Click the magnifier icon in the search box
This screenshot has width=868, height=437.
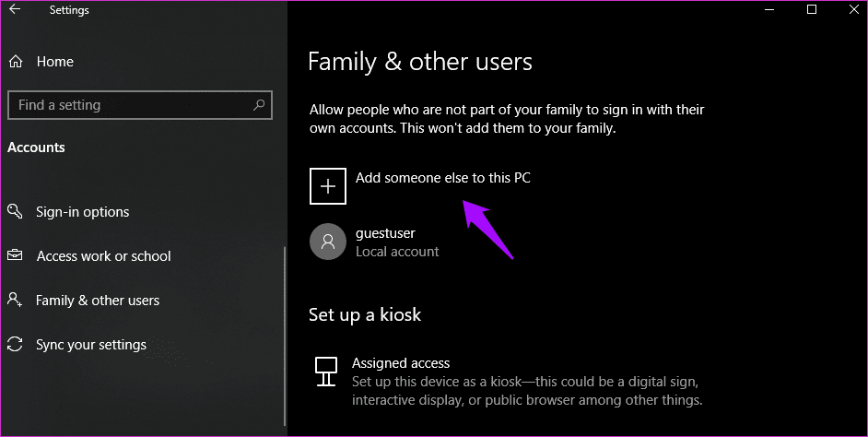click(x=260, y=105)
